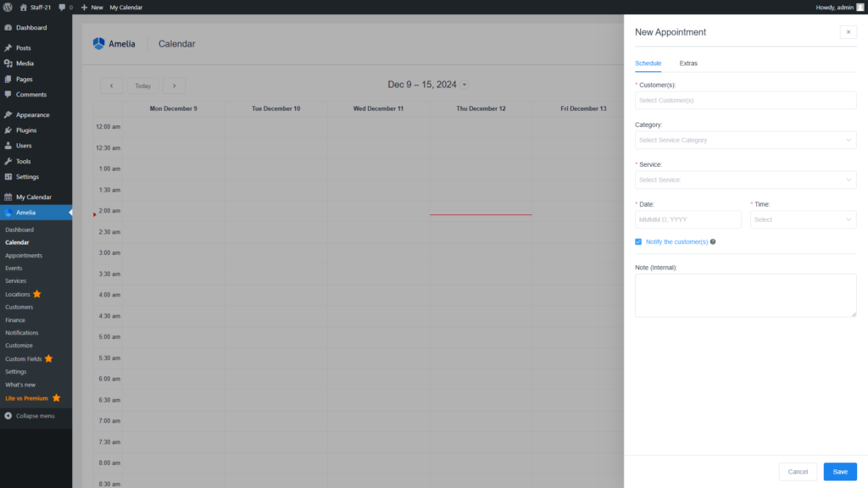Click the WordPress logo icon in admin bar
The height and width of the screenshot is (488, 868).
tap(7, 7)
